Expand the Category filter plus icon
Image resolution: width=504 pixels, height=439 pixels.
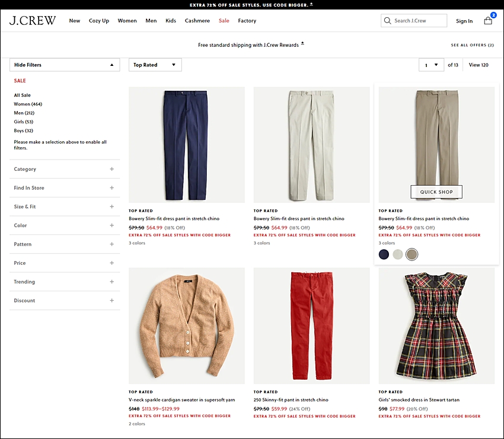coord(112,169)
